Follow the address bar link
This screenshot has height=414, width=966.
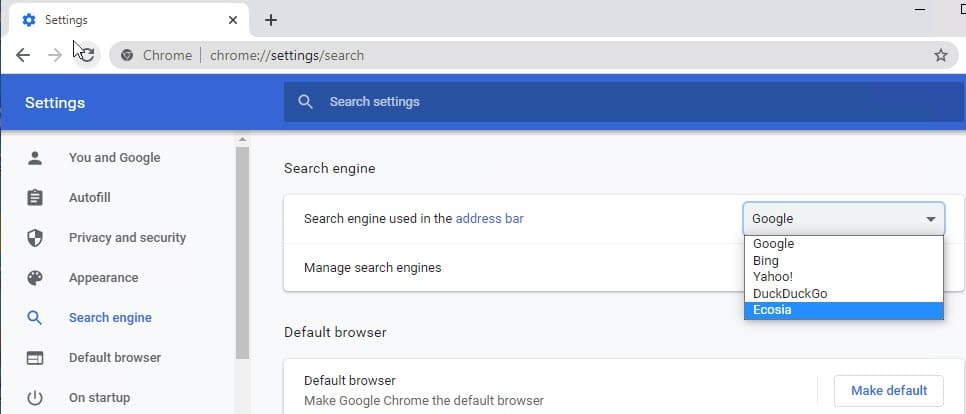click(489, 218)
